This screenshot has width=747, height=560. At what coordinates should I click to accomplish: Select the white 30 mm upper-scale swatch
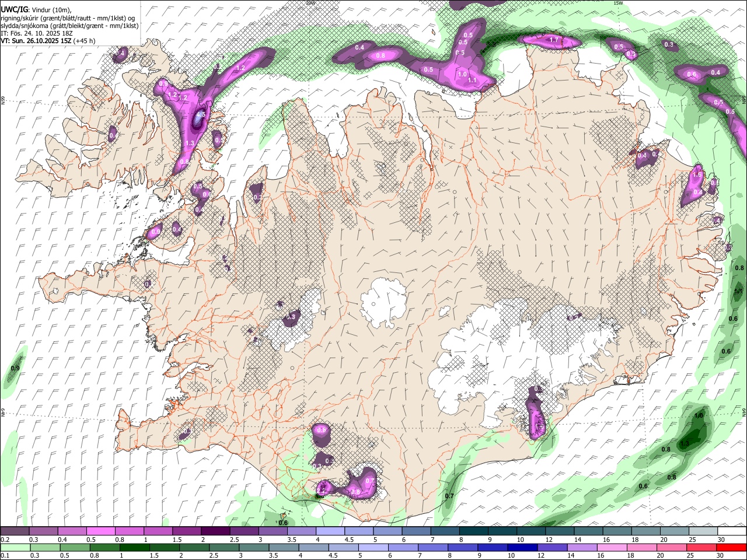(x=732, y=531)
